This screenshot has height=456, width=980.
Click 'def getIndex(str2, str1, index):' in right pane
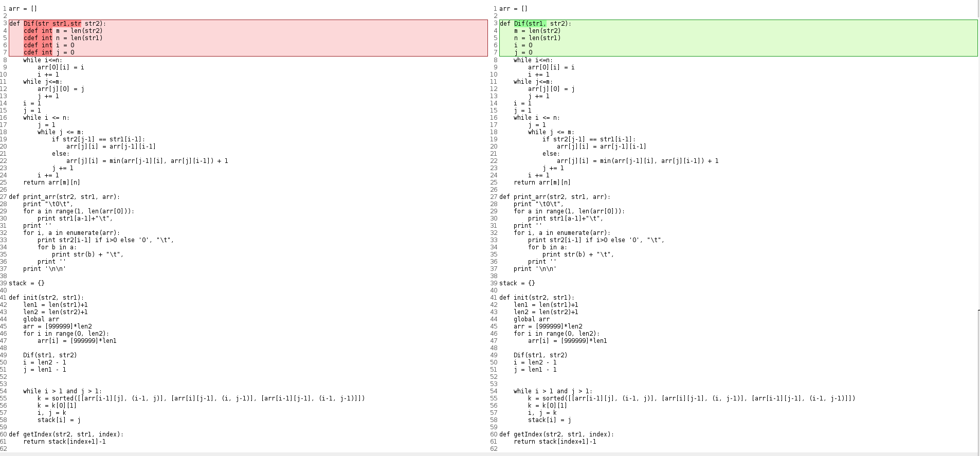pyautogui.click(x=557, y=434)
